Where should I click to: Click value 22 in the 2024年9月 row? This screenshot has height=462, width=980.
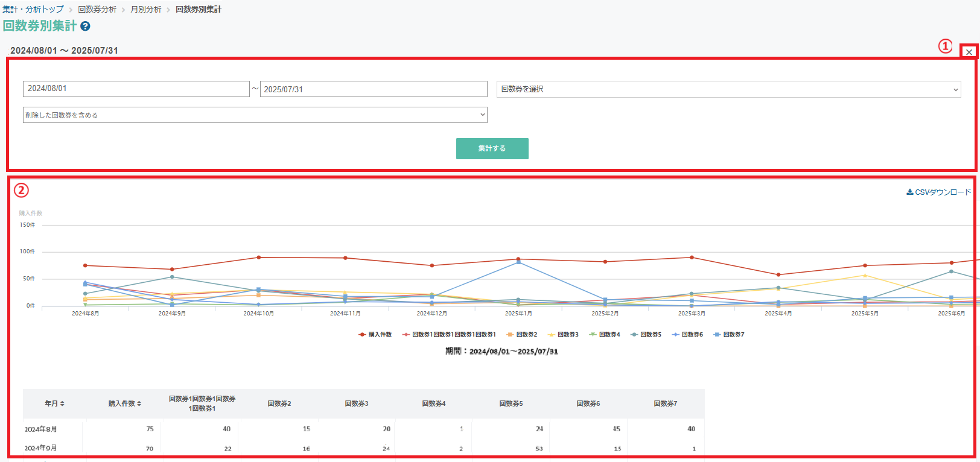coord(227,448)
